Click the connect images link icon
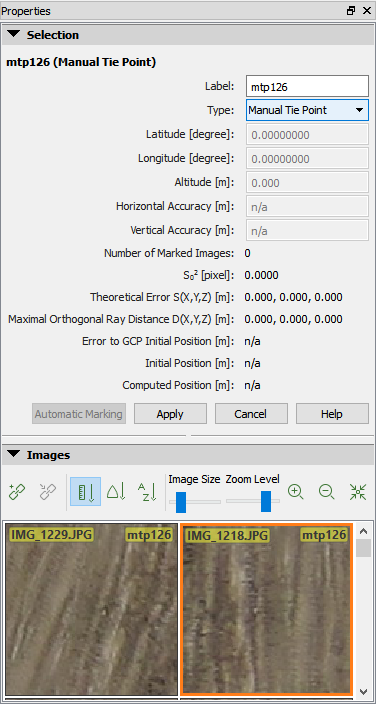 click(17, 492)
